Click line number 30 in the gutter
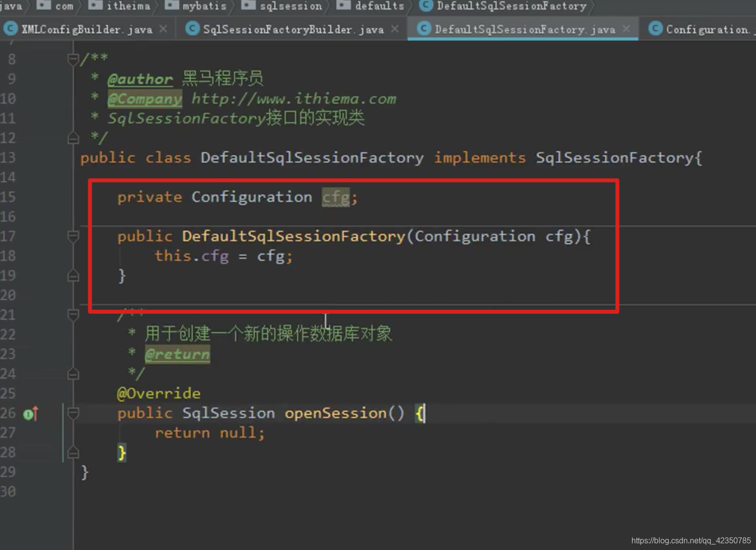 (8, 492)
